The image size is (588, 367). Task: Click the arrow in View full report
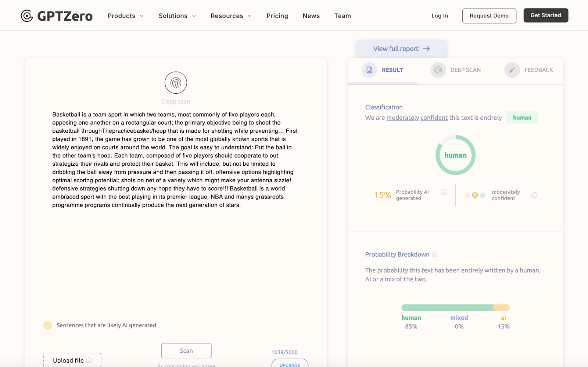[426, 49]
